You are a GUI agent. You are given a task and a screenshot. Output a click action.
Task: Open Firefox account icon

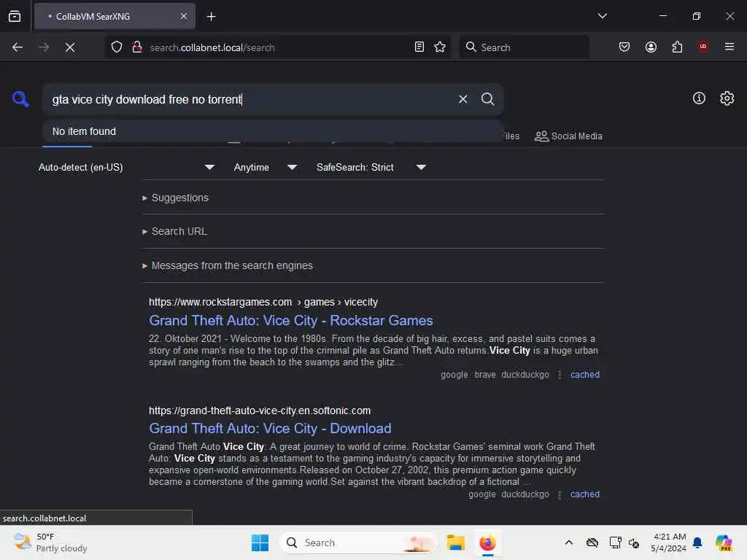(651, 47)
